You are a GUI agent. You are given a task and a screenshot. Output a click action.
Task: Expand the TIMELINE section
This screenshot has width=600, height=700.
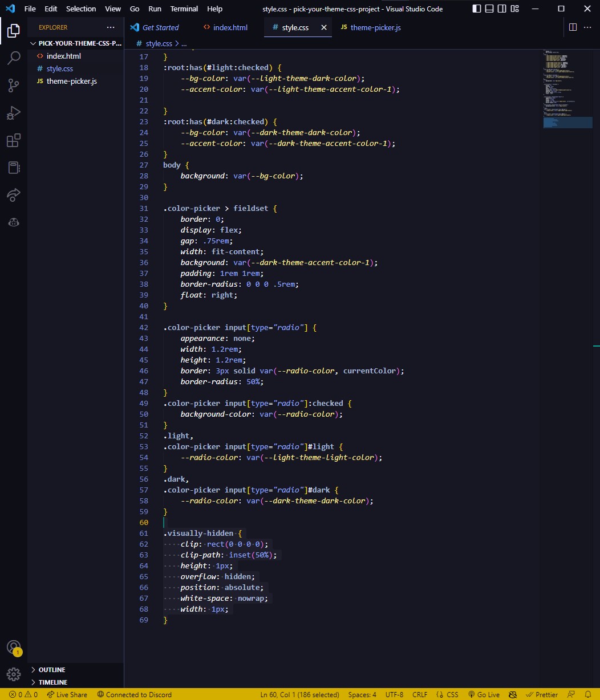pyautogui.click(x=76, y=682)
